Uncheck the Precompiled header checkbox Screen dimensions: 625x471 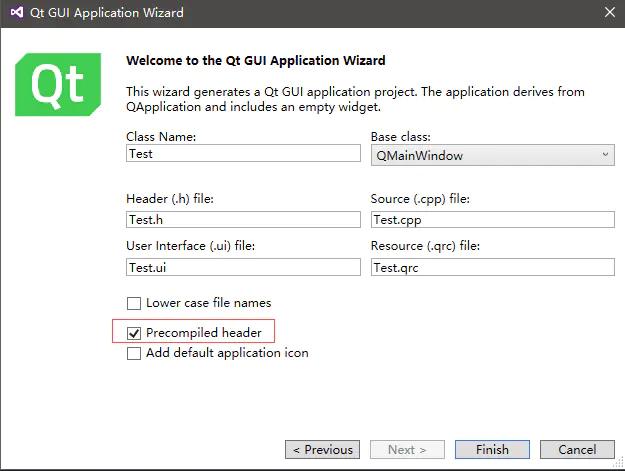click(134, 333)
